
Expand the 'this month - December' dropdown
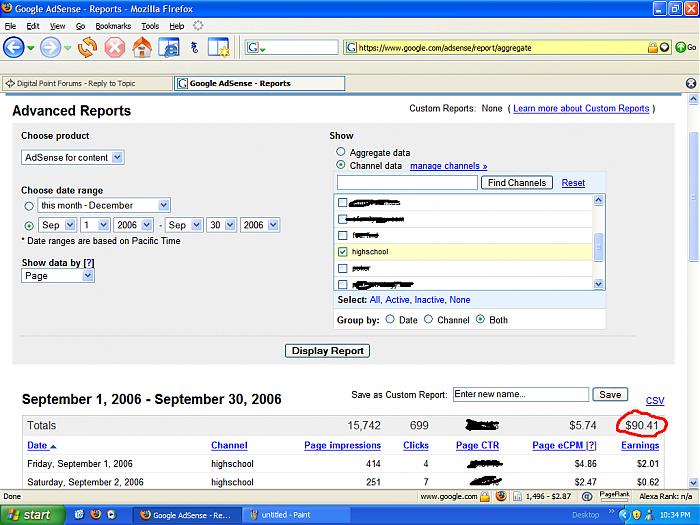pos(104,205)
